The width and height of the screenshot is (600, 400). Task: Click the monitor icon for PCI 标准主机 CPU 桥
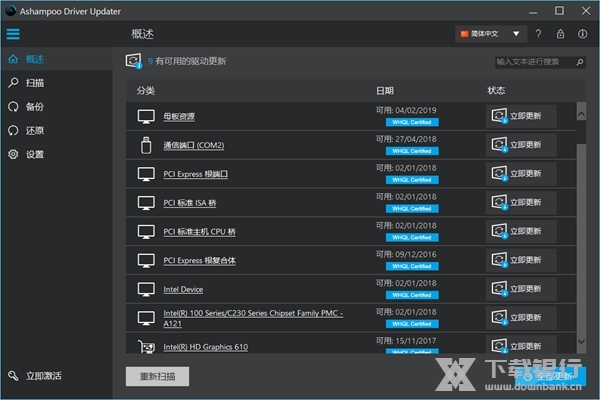(146, 232)
